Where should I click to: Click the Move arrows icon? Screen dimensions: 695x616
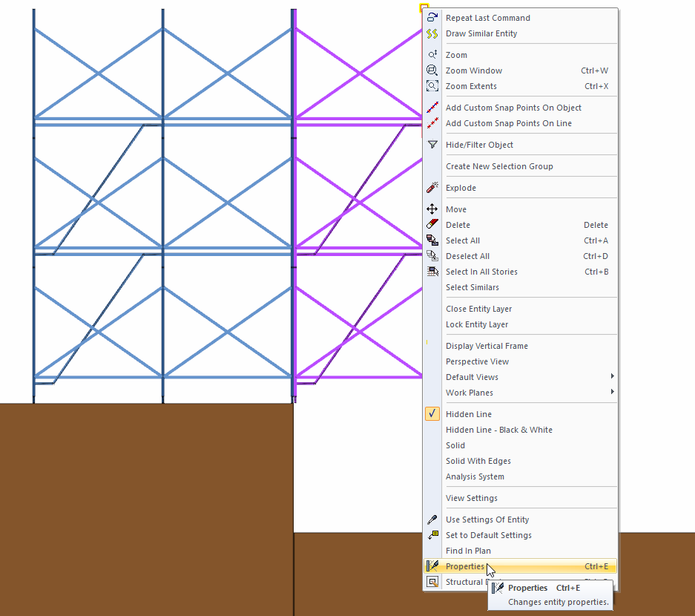(432, 209)
